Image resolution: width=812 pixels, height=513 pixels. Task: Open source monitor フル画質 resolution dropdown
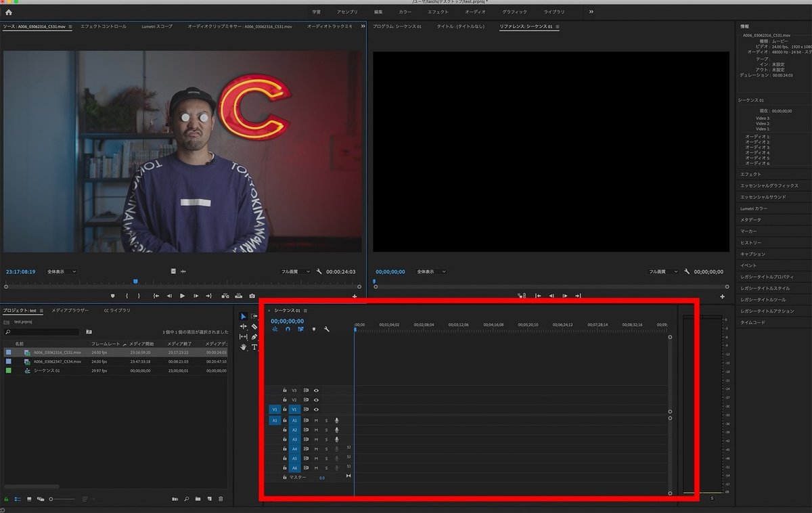(296, 271)
